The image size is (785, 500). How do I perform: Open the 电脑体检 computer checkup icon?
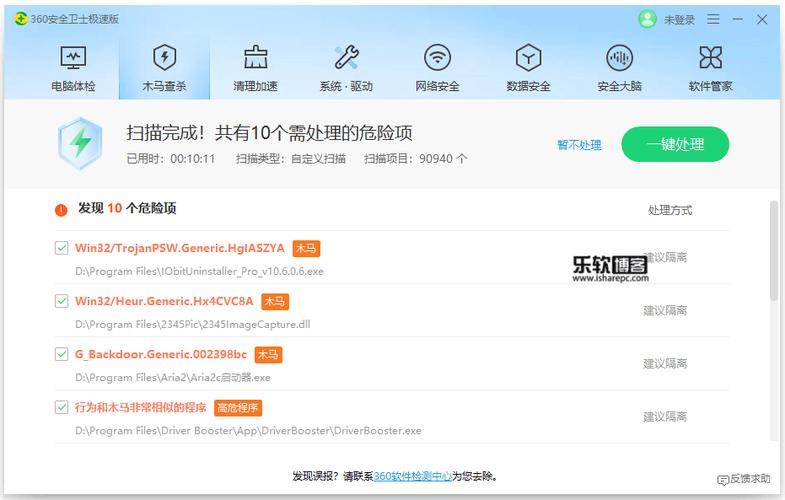(x=73, y=58)
